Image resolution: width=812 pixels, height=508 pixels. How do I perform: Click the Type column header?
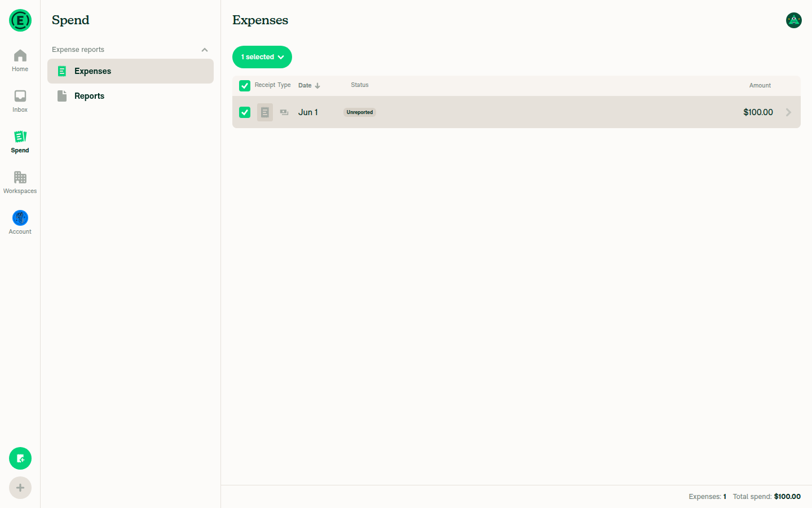pyautogui.click(x=284, y=85)
